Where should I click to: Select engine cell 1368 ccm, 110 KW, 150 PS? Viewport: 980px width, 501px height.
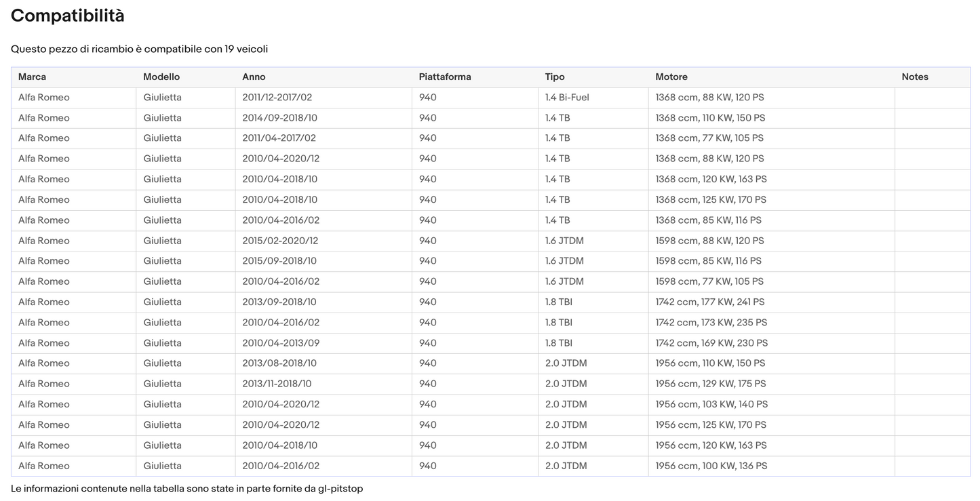pyautogui.click(x=710, y=118)
